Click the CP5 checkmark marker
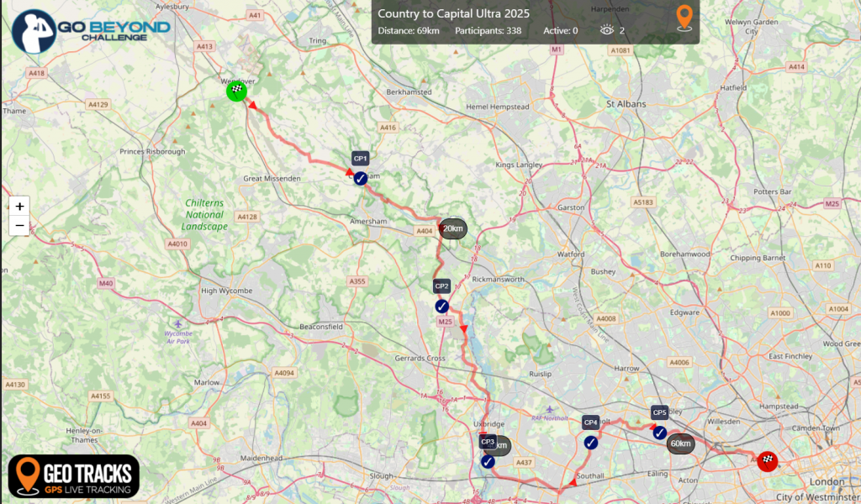The width and height of the screenshot is (861, 504). tap(659, 433)
